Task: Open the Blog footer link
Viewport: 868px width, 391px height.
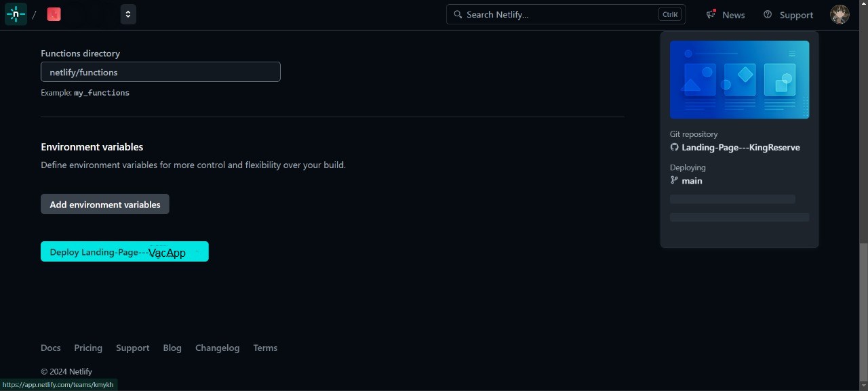Action: 172,348
